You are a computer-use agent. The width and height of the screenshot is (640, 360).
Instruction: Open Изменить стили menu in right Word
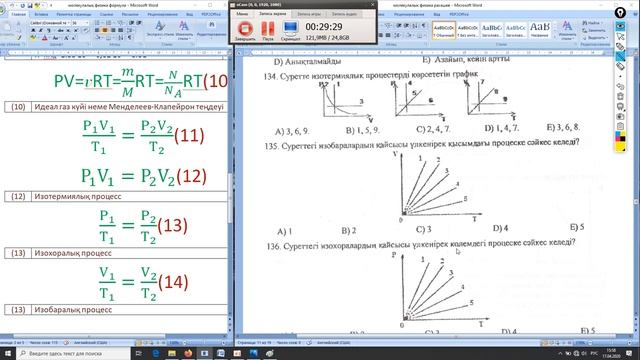tap(567, 31)
